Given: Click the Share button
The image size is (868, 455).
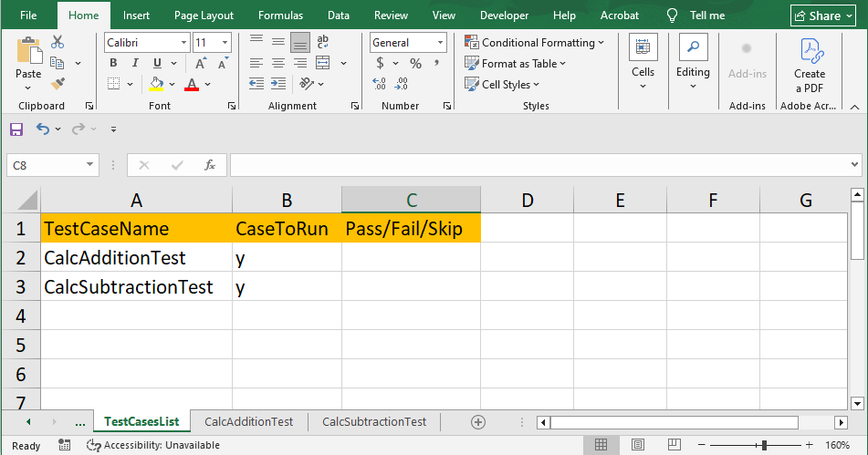Looking at the screenshot, I should (x=824, y=16).
